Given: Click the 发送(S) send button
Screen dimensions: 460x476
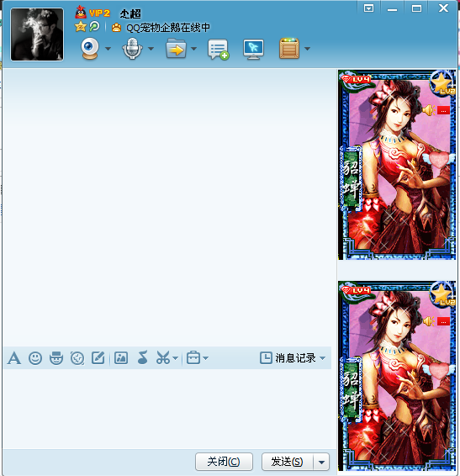Looking at the screenshot, I should pos(288,462).
